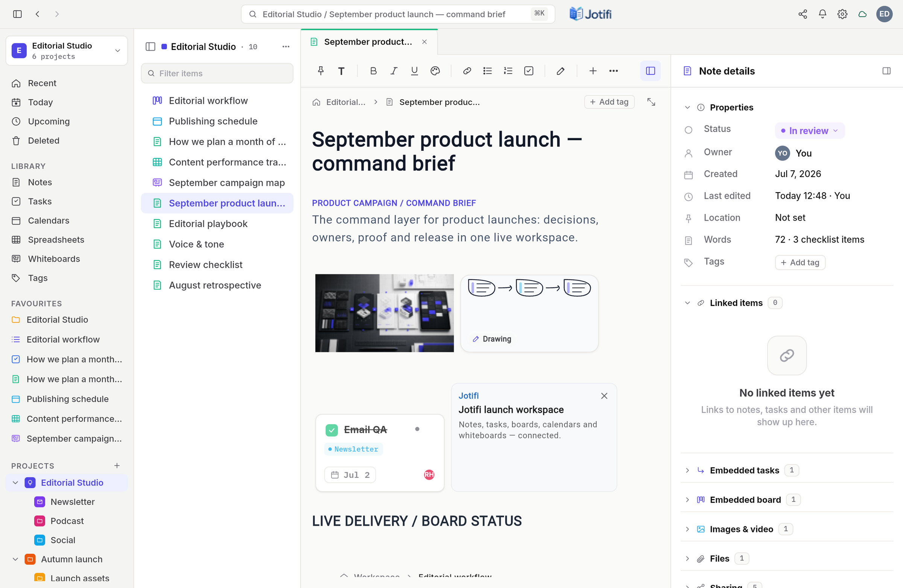Viewport: 903px width, 588px height.
Task: Uncheck the Email QA task checkbox
Action: click(x=331, y=430)
